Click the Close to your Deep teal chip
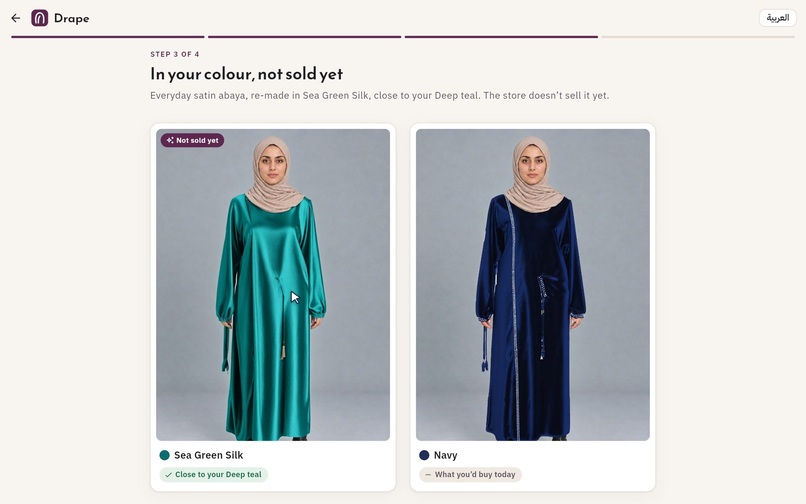 (x=213, y=475)
